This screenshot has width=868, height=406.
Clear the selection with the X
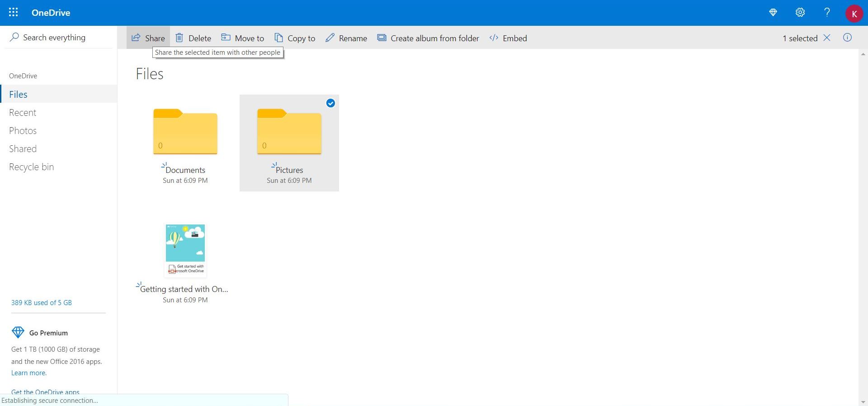pyautogui.click(x=827, y=38)
